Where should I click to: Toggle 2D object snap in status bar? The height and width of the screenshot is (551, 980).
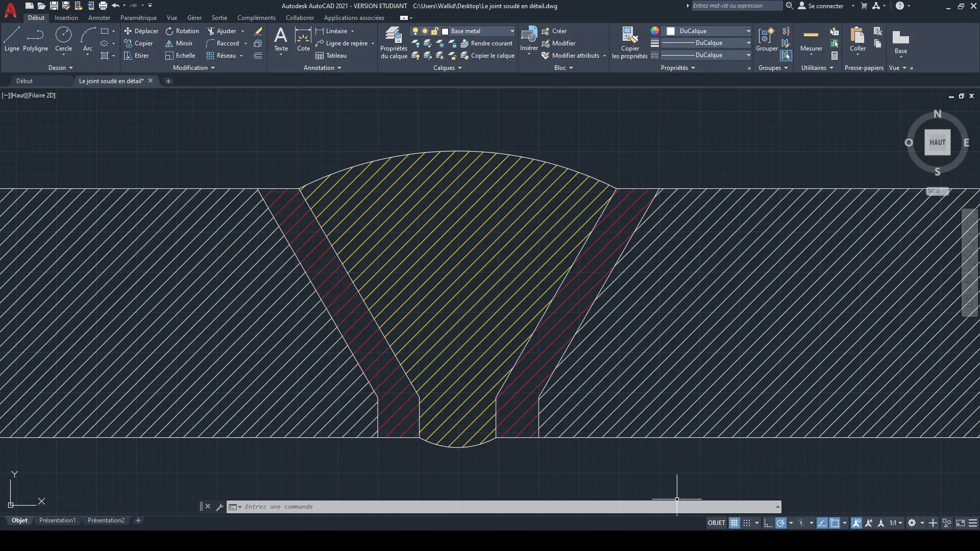835,523
